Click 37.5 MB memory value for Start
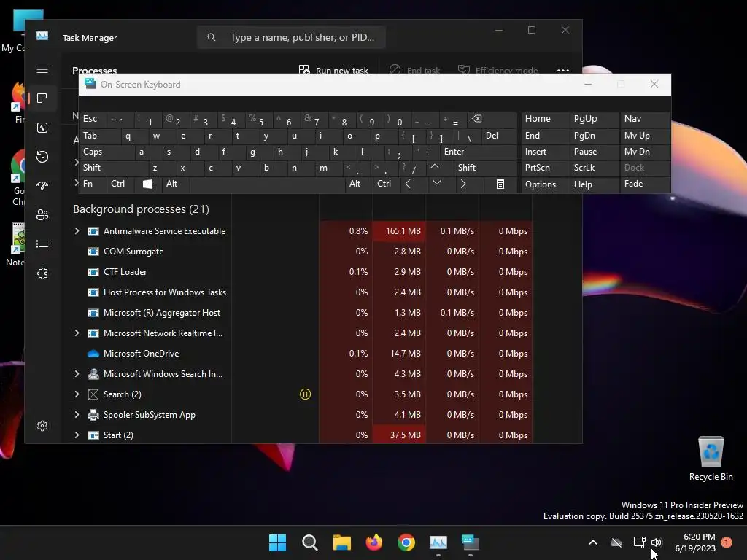 [x=399, y=435]
